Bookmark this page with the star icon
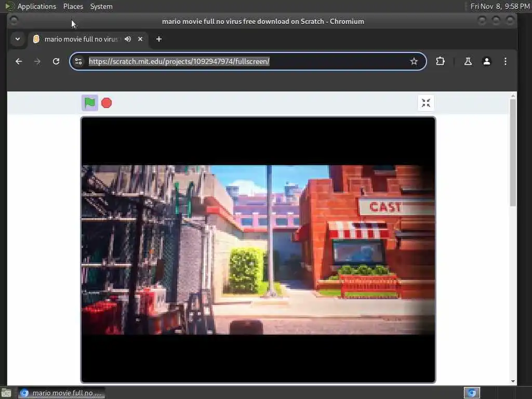This screenshot has width=532, height=399. tap(414, 61)
